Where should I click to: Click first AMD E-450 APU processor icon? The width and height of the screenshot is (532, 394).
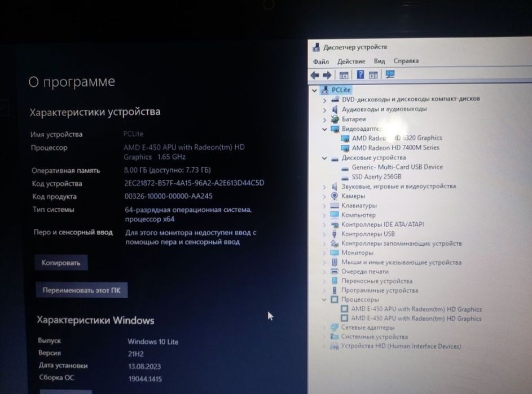click(344, 309)
